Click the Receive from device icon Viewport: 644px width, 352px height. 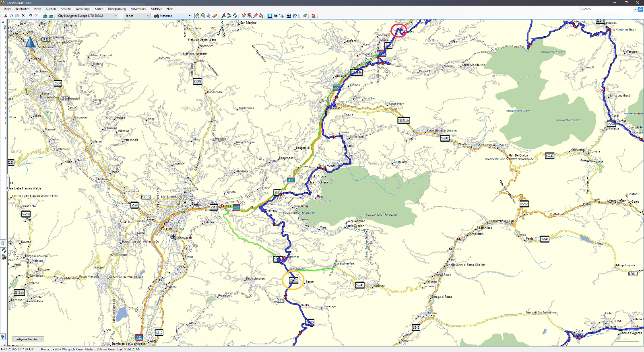tap(51, 16)
